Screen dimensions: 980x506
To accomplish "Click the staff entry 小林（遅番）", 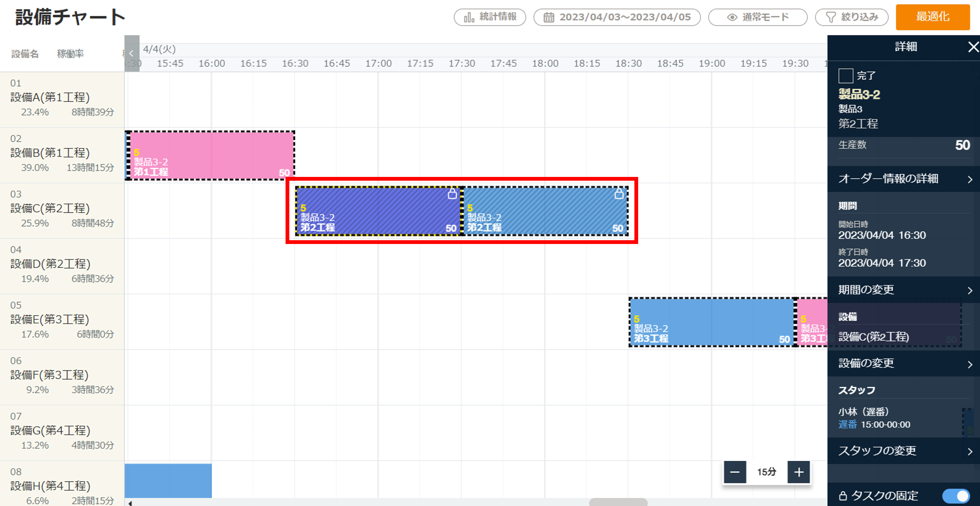I will [864, 412].
